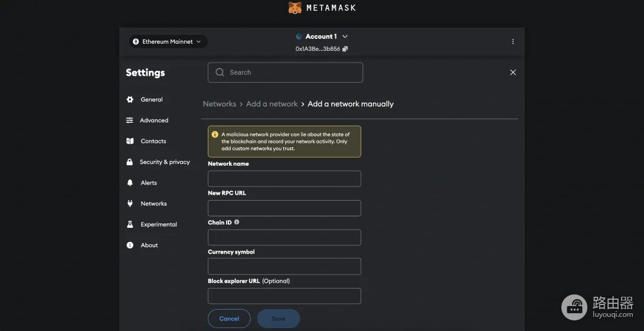This screenshot has width=644, height=331.
Task: Click the Account 1 avatar icon
Action: pos(299,37)
